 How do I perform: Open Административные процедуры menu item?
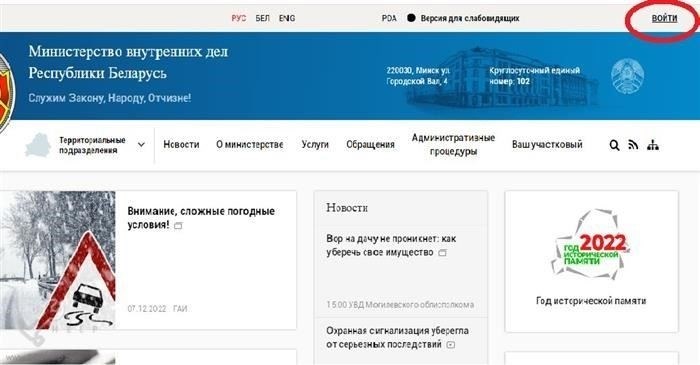454,144
